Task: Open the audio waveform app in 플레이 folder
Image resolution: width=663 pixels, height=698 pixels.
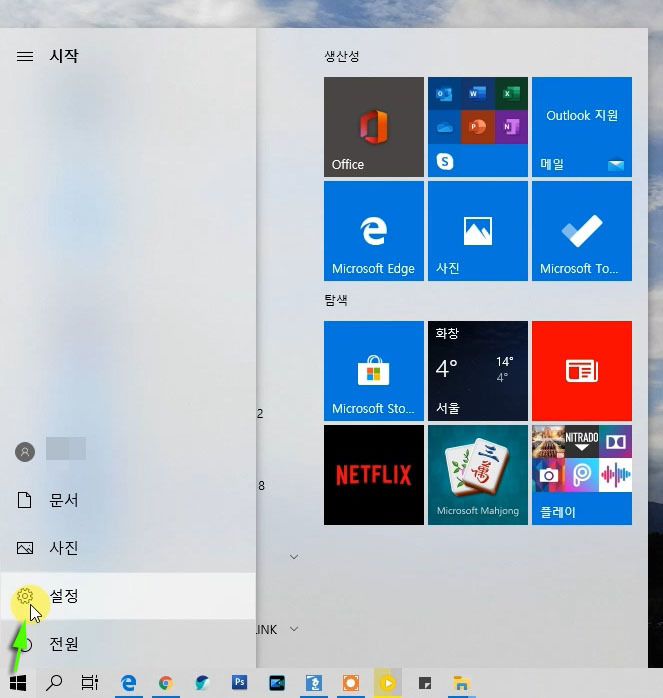Action: tap(615, 475)
